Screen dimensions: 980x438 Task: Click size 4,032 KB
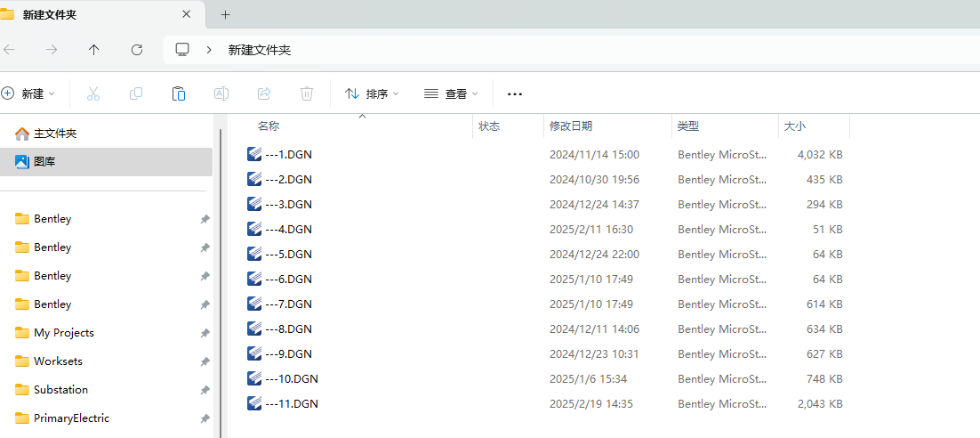[820, 155]
